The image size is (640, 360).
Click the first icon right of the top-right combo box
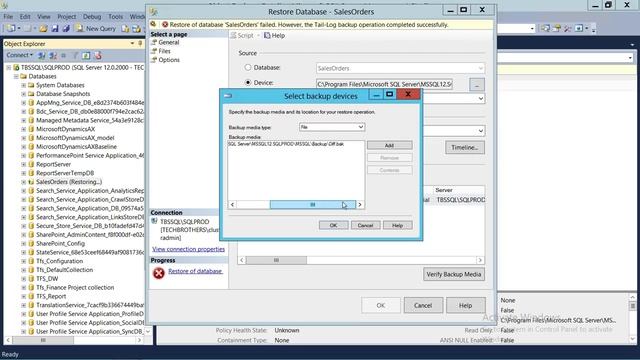click(x=545, y=28)
